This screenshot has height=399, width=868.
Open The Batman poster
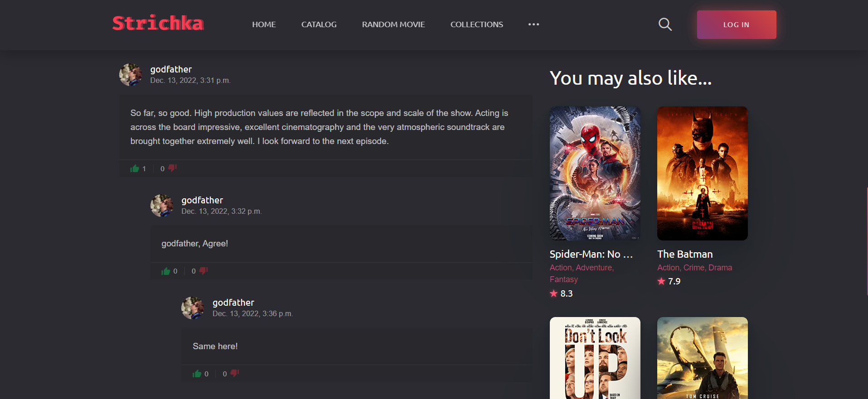[703, 173]
